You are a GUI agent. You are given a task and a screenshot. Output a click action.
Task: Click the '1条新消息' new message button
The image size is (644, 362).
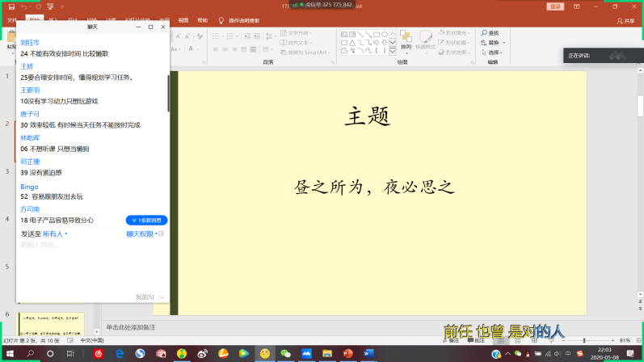click(146, 220)
